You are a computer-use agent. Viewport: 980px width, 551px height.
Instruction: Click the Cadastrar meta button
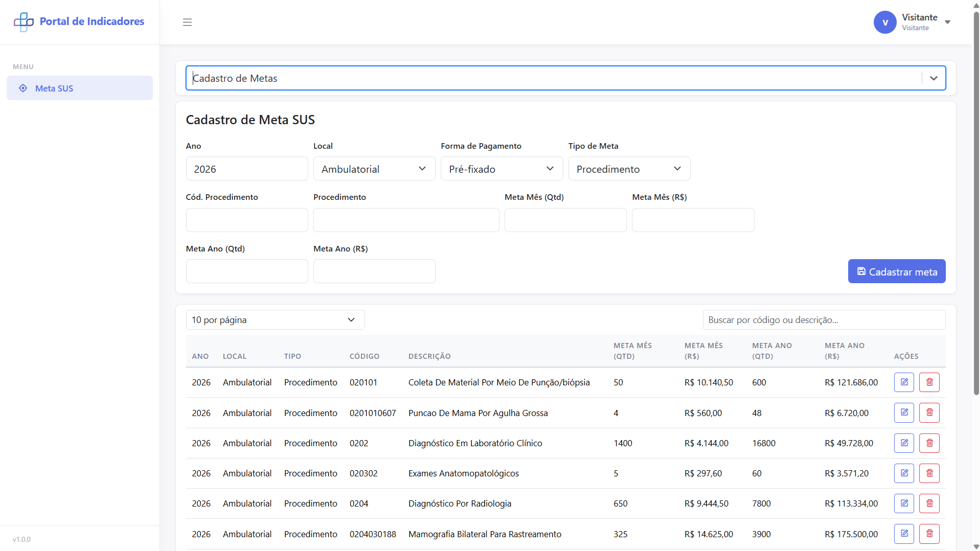[x=897, y=271]
